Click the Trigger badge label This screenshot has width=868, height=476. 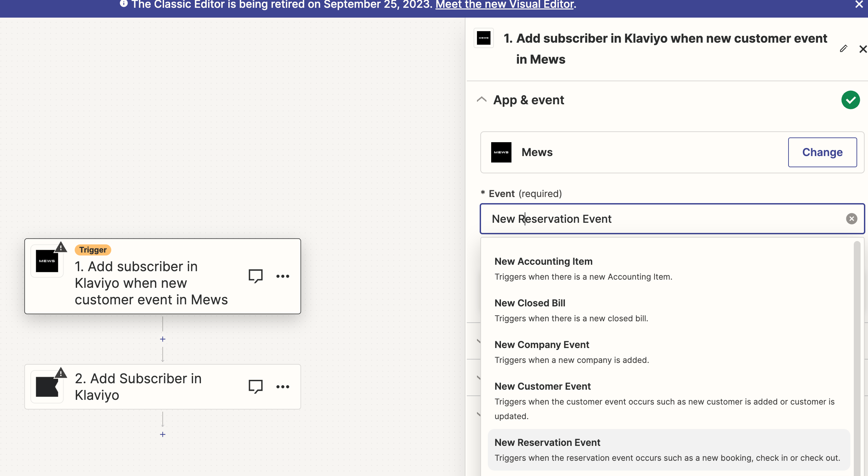click(93, 250)
